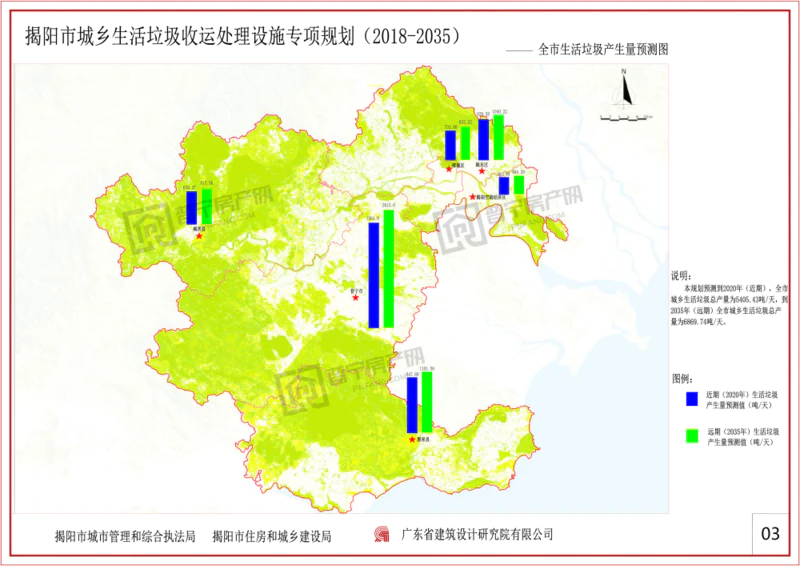Viewport: 800px width, 566px height.
Task: Select the green bar above 揭西县
Action: pyautogui.click(x=207, y=205)
